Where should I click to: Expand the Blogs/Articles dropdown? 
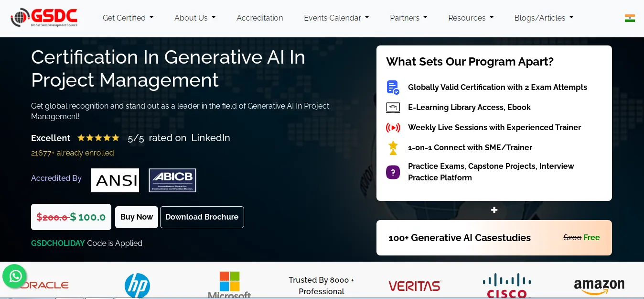tap(544, 18)
